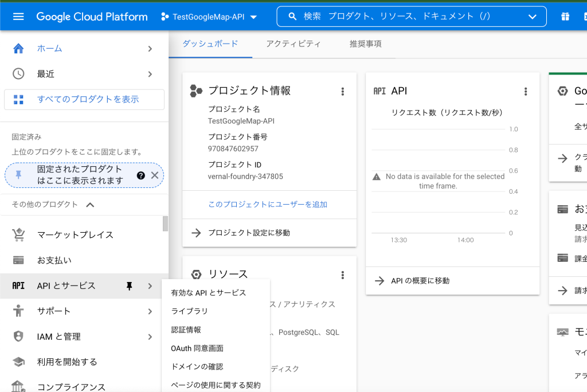Click the IAM shield icon
This screenshot has height=392, width=587.
[x=18, y=336]
